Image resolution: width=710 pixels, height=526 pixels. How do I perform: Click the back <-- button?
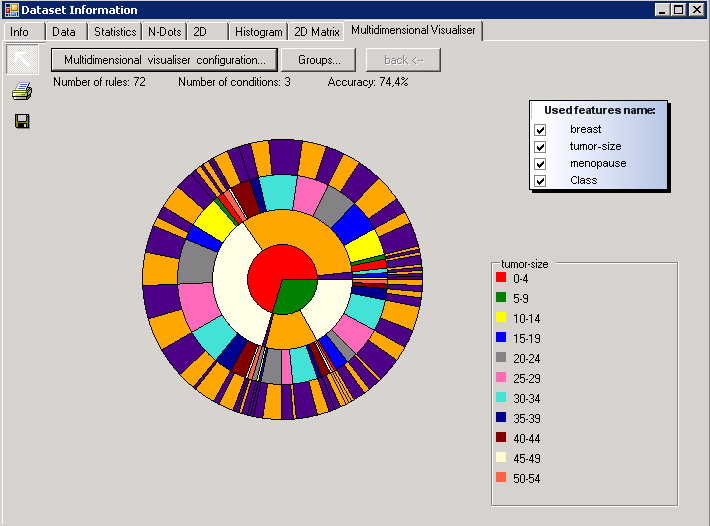(403, 60)
